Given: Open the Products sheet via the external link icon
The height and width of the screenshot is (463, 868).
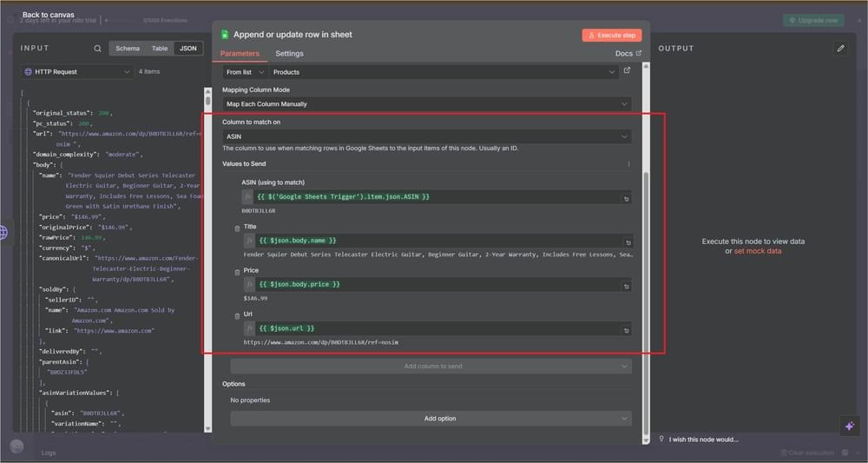Looking at the screenshot, I should [627, 72].
